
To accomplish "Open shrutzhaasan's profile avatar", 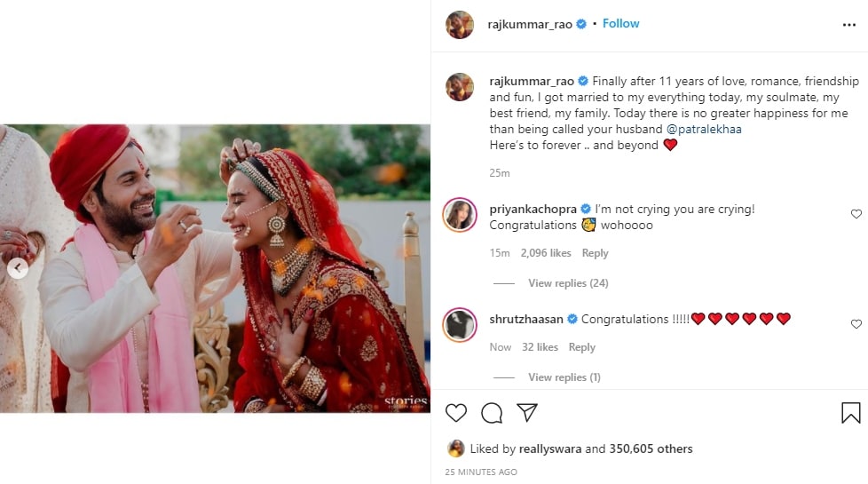I will click(460, 325).
